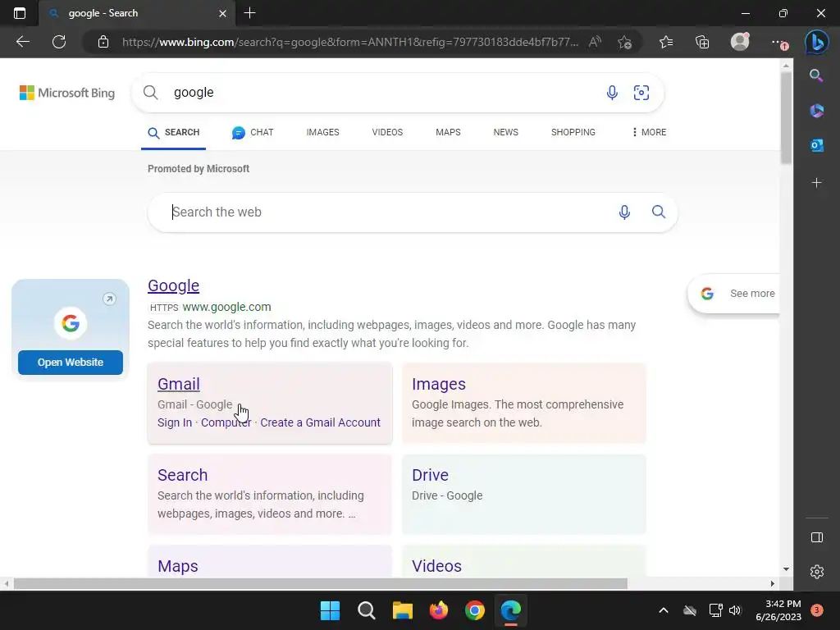Viewport: 840px width, 630px height.
Task: Start voice search in Bing search box
Action: [612, 93]
